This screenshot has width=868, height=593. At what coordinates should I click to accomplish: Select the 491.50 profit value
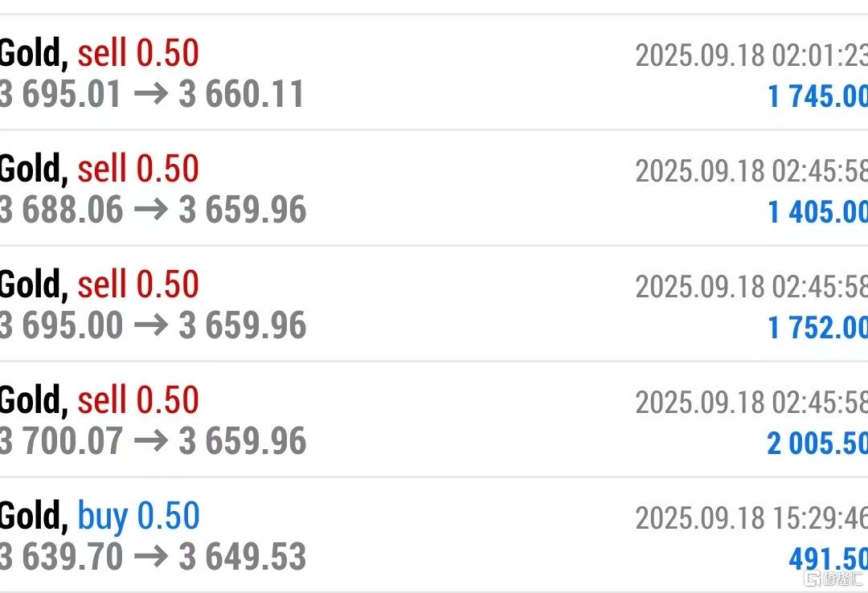click(x=828, y=558)
